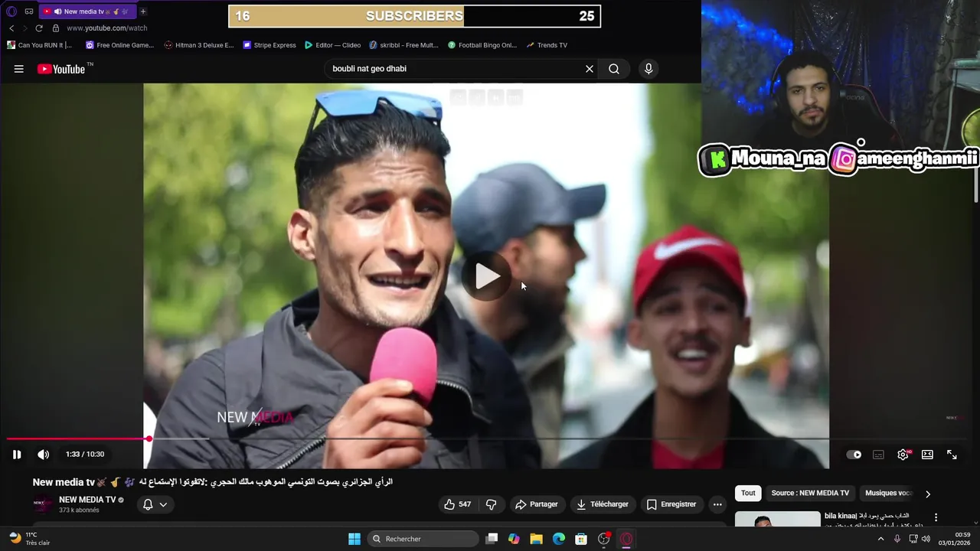Screen dimensions: 980x551
Task: Go back in browser history
Action: click(x=11, y=28)
